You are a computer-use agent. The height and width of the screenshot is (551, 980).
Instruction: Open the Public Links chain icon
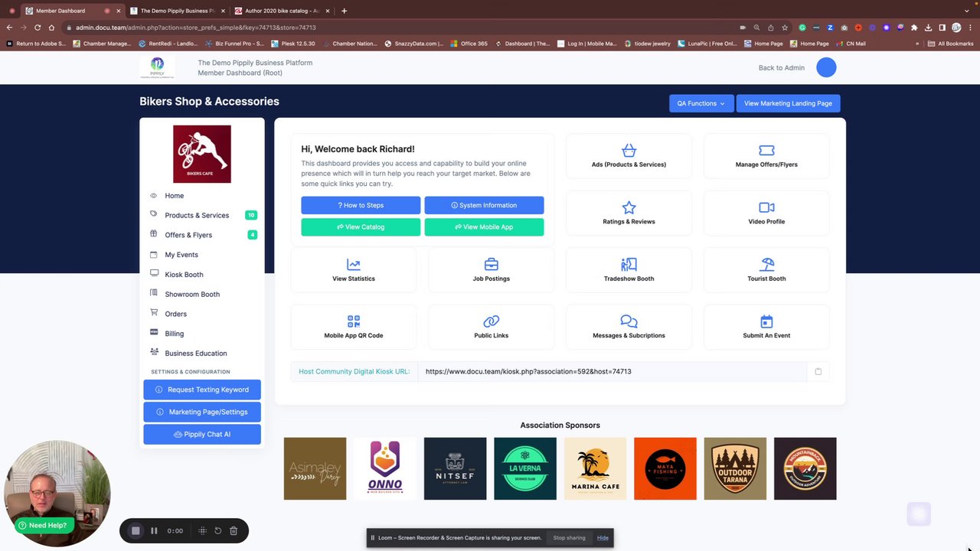click(492, 321)
